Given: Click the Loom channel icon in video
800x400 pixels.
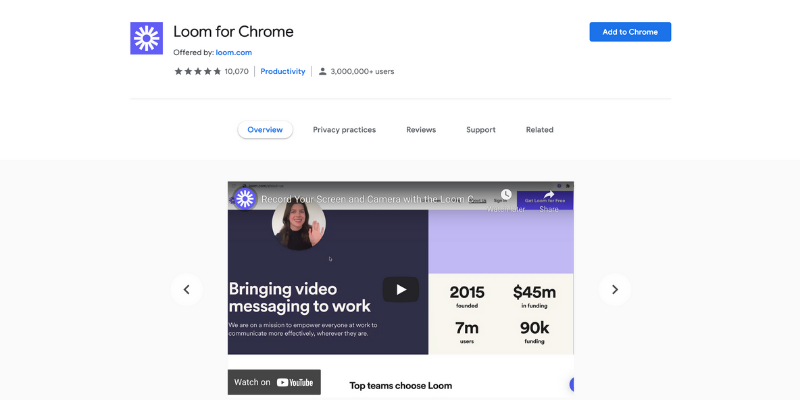Looking at the screenshot, I should 245,198.
